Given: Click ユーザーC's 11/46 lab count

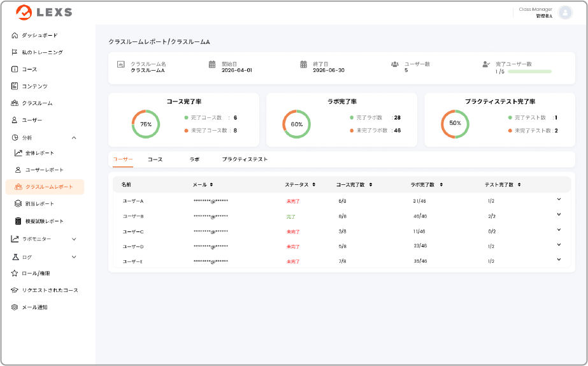Looking at the screenshot, I should [x=419, y=231].
